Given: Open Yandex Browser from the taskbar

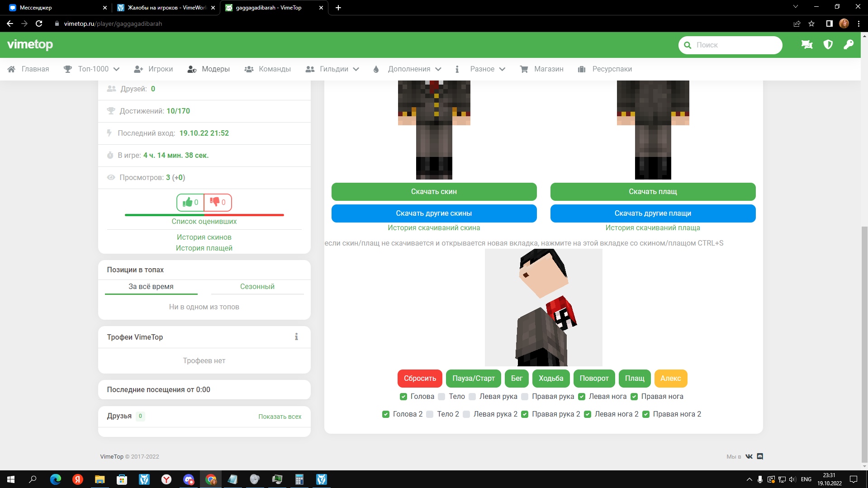Looking at the screenshot, I should click(166, 479).
